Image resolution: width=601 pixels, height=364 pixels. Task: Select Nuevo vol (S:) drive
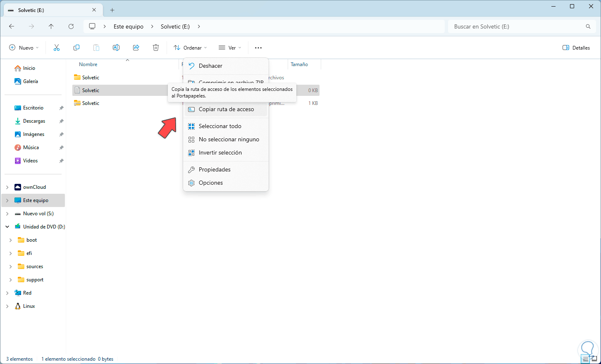[x=38, y=214]
